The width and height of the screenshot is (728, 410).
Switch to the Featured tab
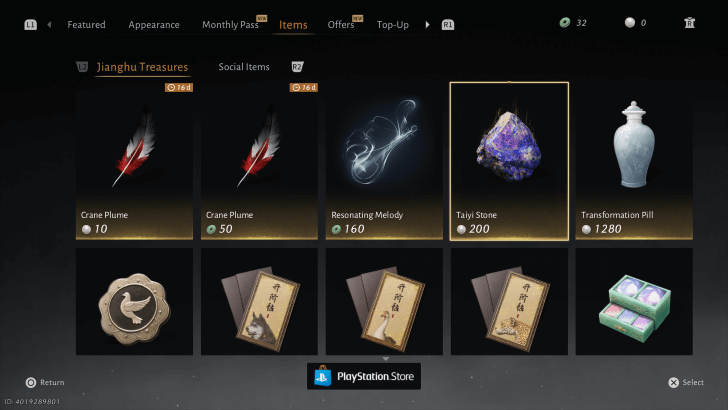(x=86, y=25)
